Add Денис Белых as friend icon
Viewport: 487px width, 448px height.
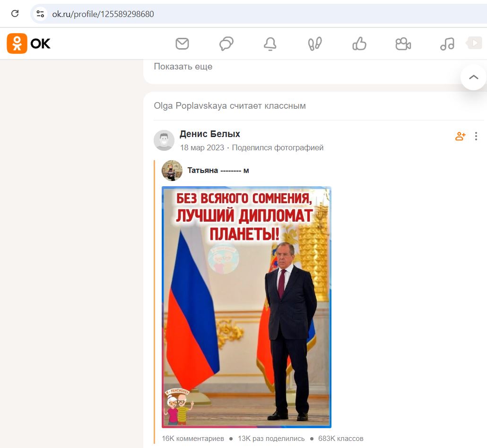coord(461,136)
